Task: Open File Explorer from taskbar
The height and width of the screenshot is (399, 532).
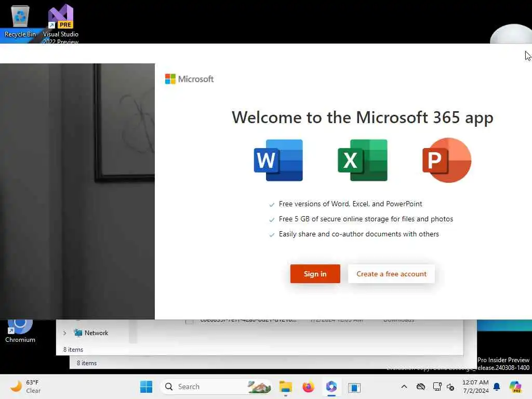Action: click(286, 387)
